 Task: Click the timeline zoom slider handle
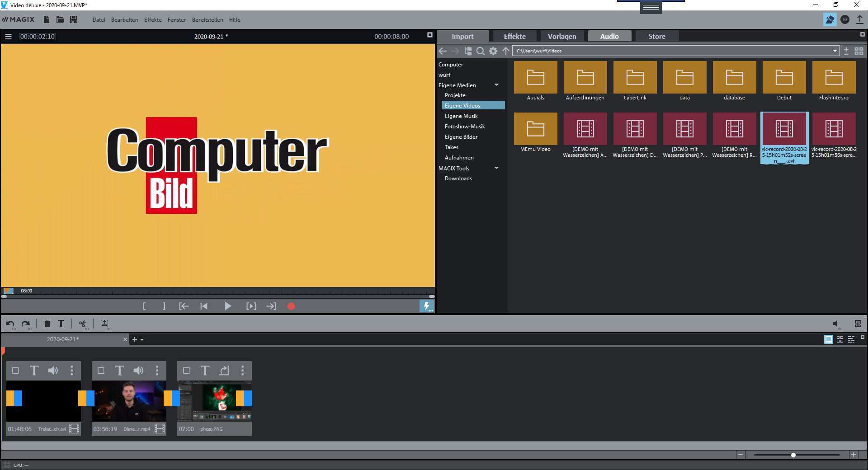pos(793,455)
